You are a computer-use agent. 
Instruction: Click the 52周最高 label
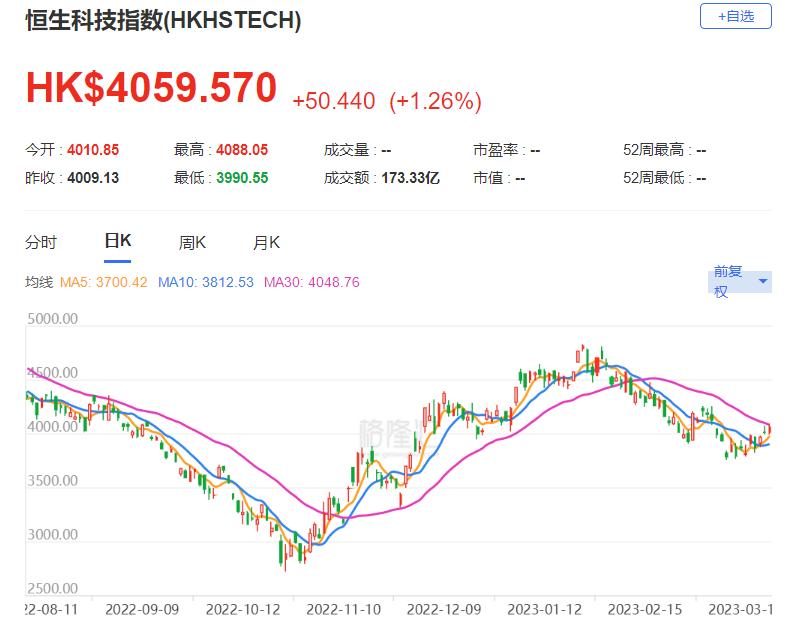(x=653, y=150)
